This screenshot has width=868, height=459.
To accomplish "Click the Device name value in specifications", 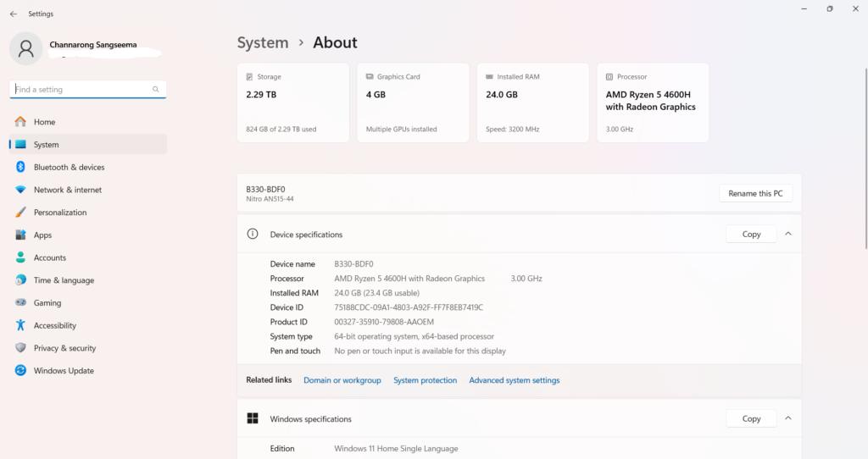I will point(353,263).
